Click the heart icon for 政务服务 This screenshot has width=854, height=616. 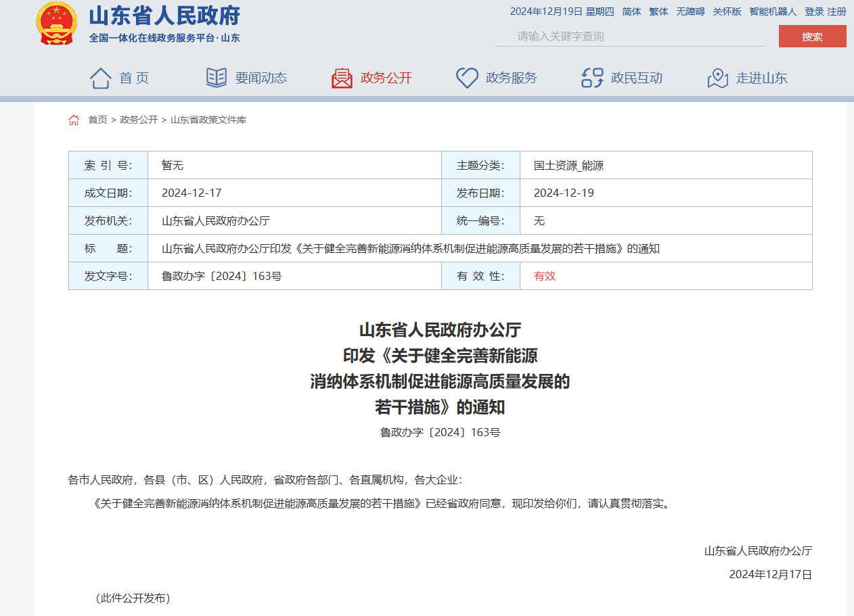tap(467, 78)
